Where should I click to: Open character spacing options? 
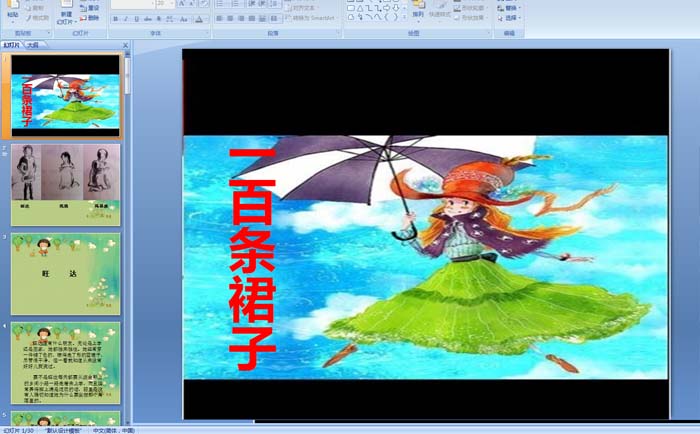(x=170, y=19)
